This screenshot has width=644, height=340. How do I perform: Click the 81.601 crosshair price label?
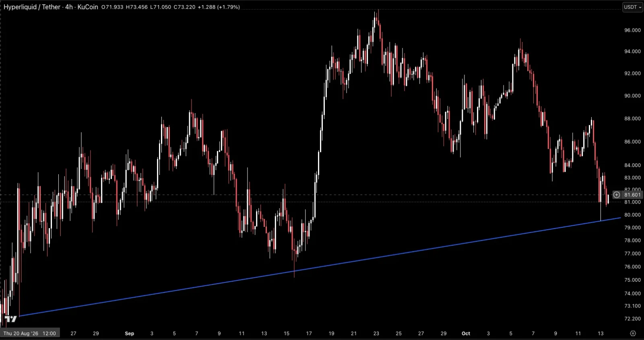point(632,195)
